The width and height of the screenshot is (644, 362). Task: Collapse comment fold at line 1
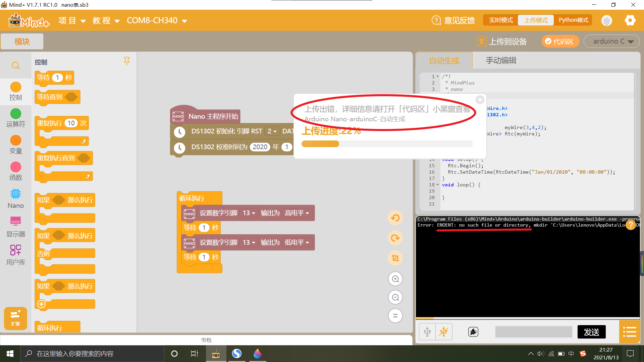coord(438,76)
